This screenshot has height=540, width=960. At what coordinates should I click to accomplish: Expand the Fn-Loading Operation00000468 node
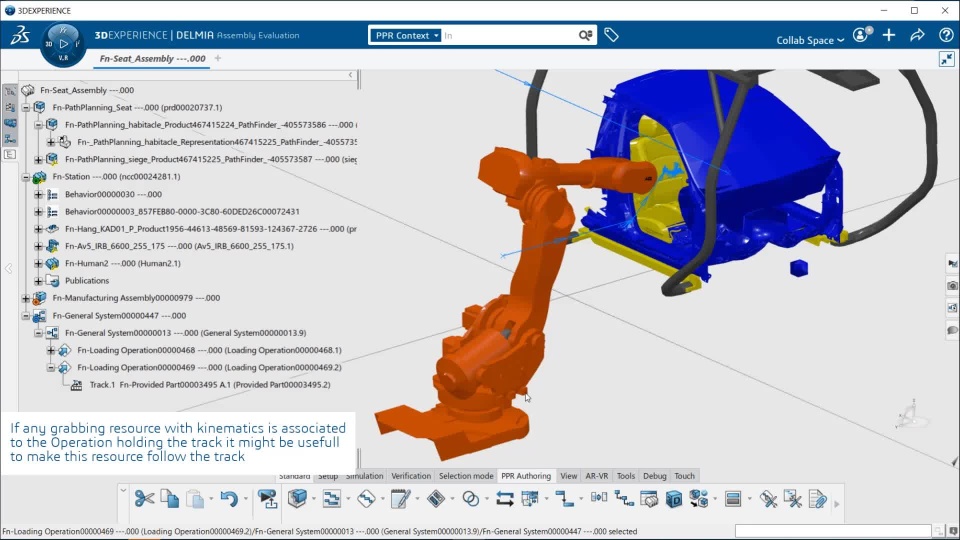coord(51,350)
